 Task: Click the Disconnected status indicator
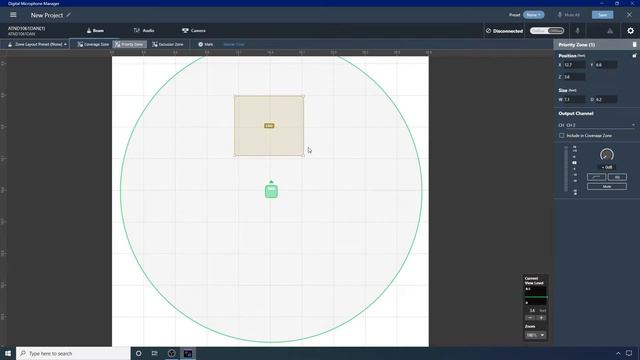point(504,31)
